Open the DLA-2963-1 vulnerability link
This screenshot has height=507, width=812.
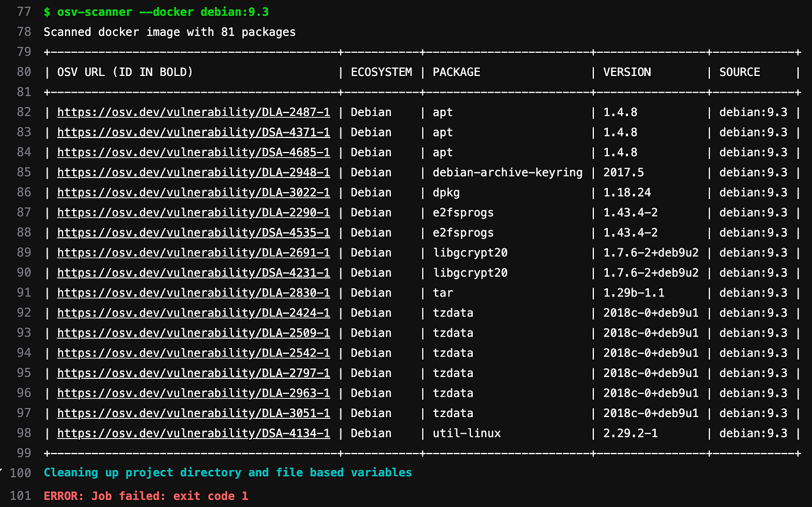[194, 393]
